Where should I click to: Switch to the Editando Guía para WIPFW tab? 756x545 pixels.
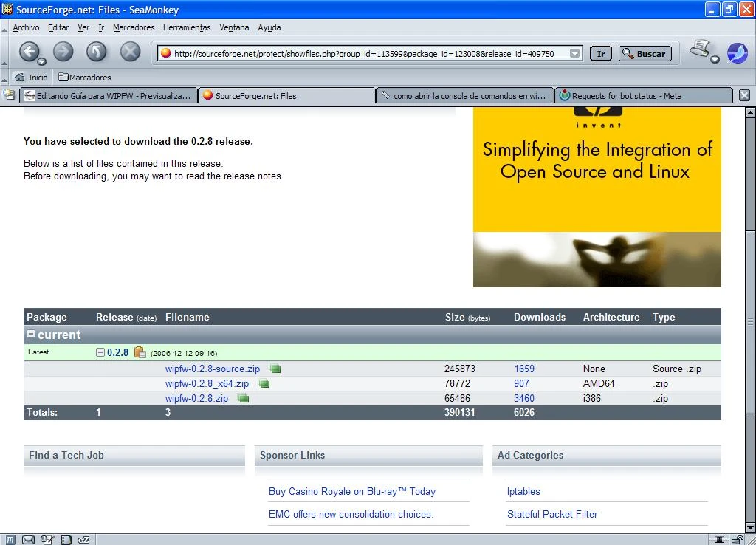coord(109,95)
